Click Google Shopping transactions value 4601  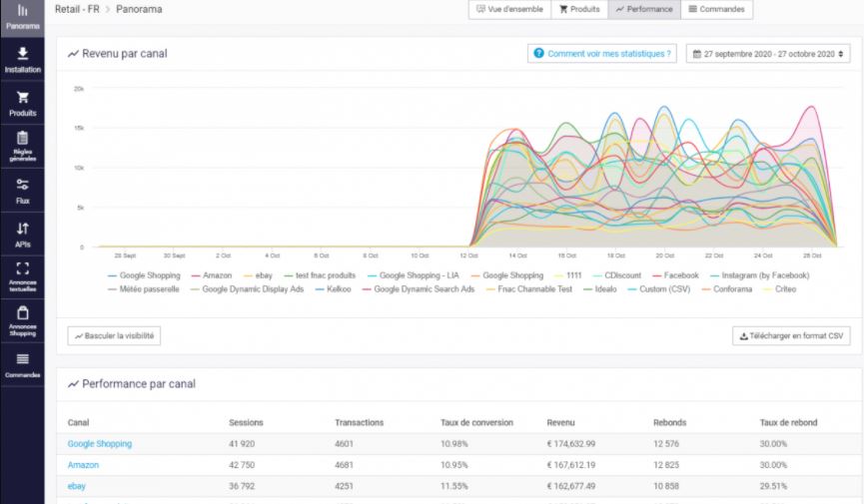pyautogui.click(x=344, y=444)
